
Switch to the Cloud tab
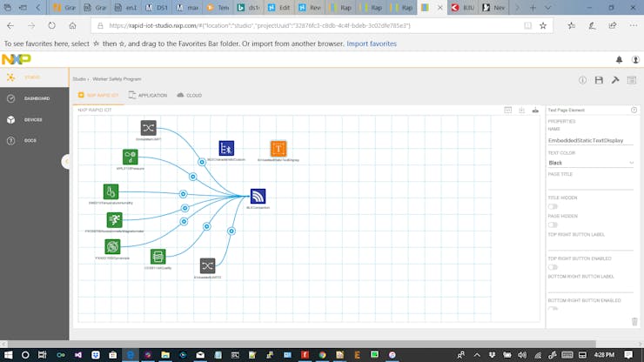pos(190,96)
